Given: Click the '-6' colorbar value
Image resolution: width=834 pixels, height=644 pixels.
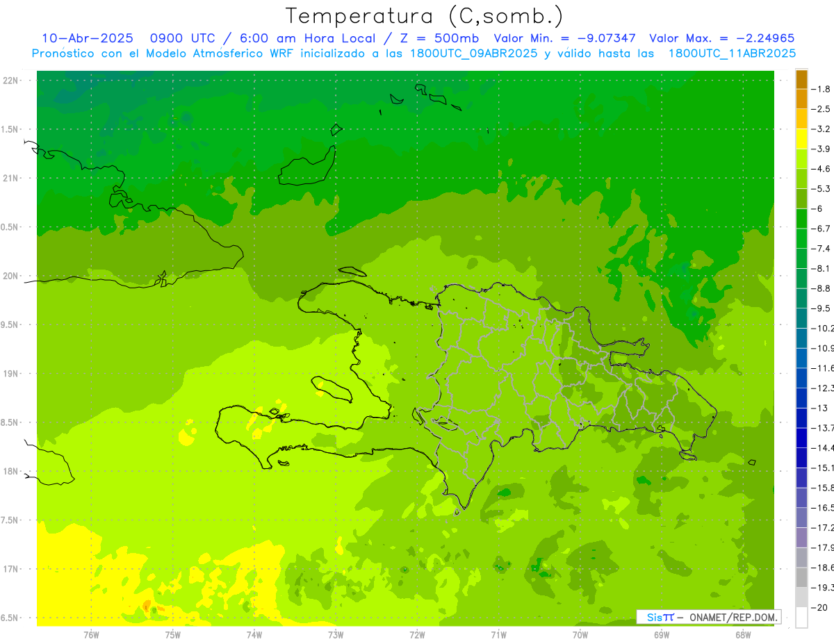Looking at the screenshot, I should pyautogui.click(x=818, y=208).
